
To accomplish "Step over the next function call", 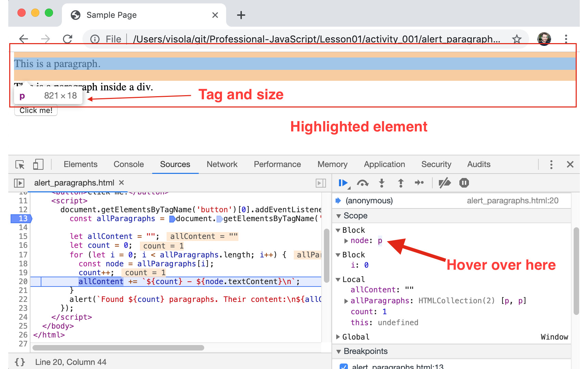I will click(363, 183).
